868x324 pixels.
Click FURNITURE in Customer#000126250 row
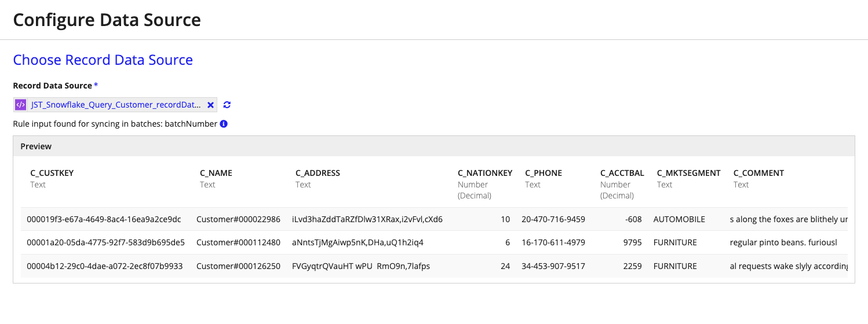pos(675,266)
